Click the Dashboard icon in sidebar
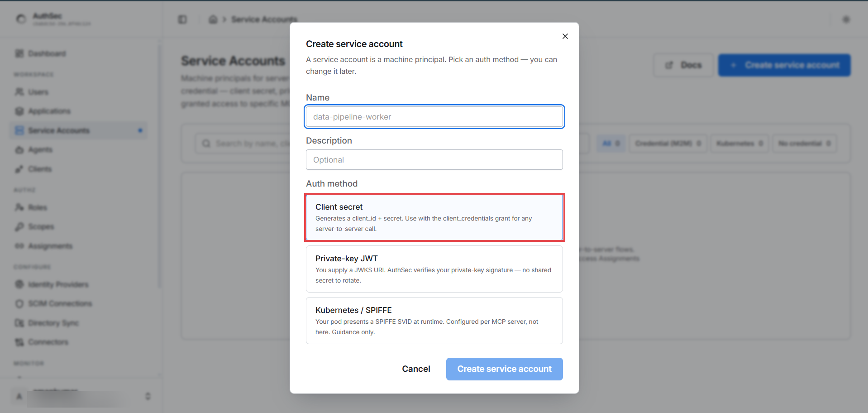The image size is (868, 413). pos(19,53)
